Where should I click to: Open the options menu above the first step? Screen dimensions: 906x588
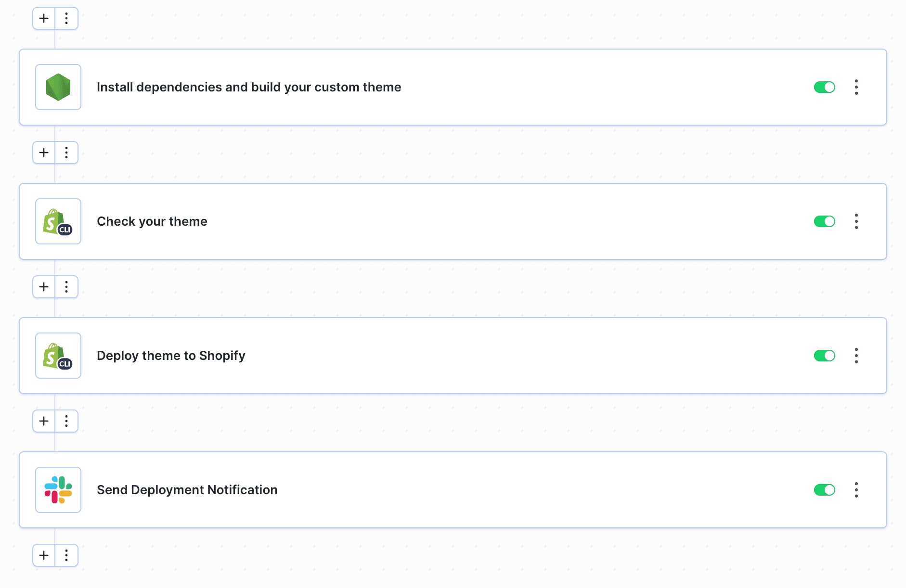[66, 18]
